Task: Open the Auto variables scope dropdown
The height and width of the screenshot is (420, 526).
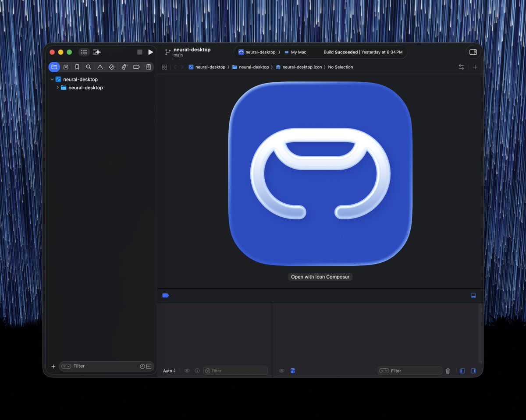Action: (x=169, y=371)
